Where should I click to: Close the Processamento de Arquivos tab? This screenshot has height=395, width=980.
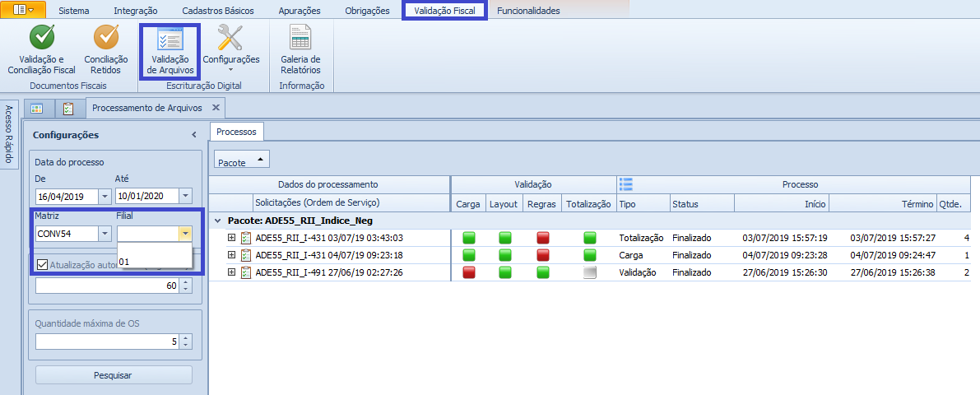[x=216, y=108]
